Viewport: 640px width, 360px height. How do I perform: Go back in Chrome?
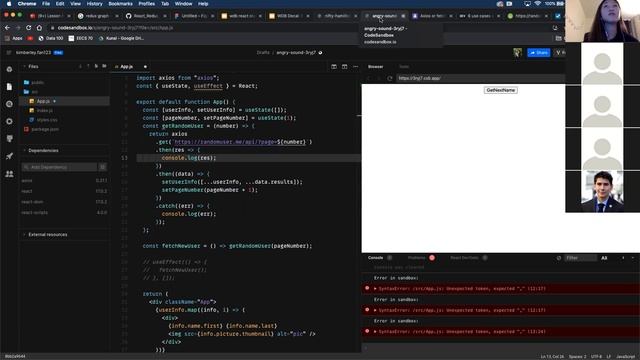pyautogui.click(x=7, y=28)
